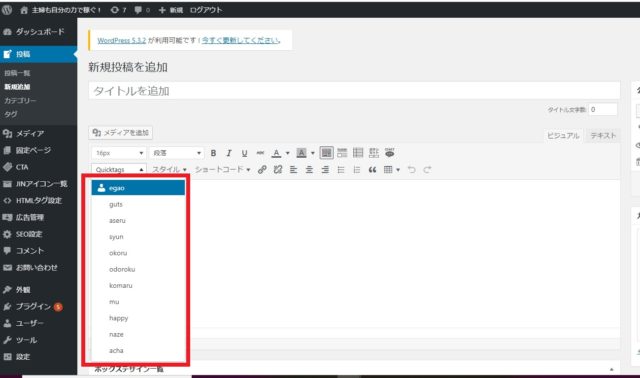
Task: Open the スタイル styles dropdown
Action: [169, 169]
